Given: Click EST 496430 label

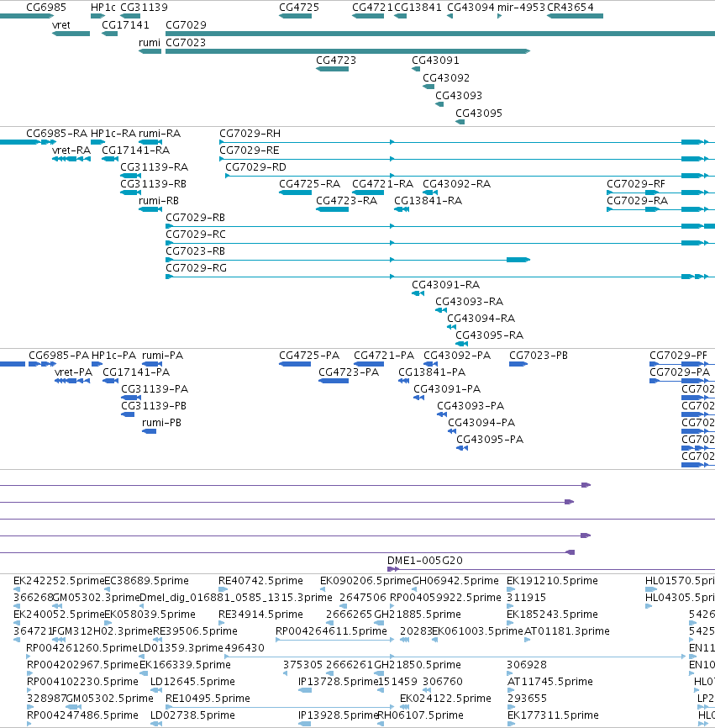Looking at the screenshot, I should pyautogui.click(x=244, y=648).
